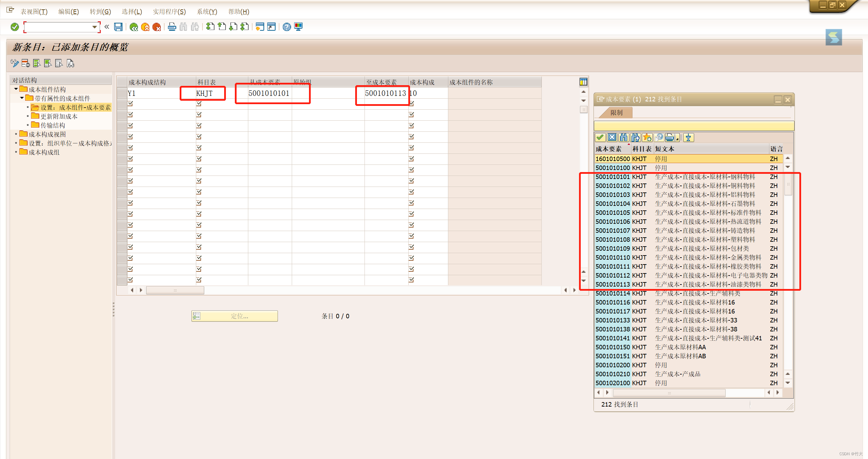The height and width of the screenshot is (459, 868).
Task: Click the 定位... button
Action: tap(235, 316)
